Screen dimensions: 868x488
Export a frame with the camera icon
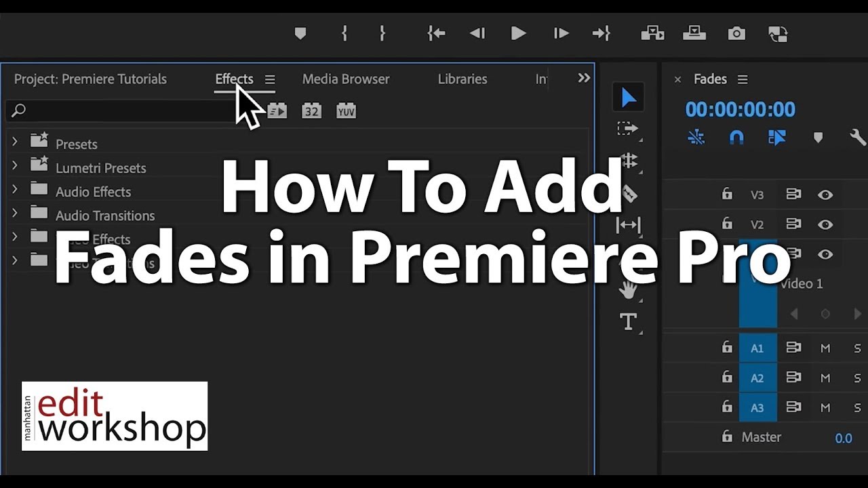(x=736, y=33)
